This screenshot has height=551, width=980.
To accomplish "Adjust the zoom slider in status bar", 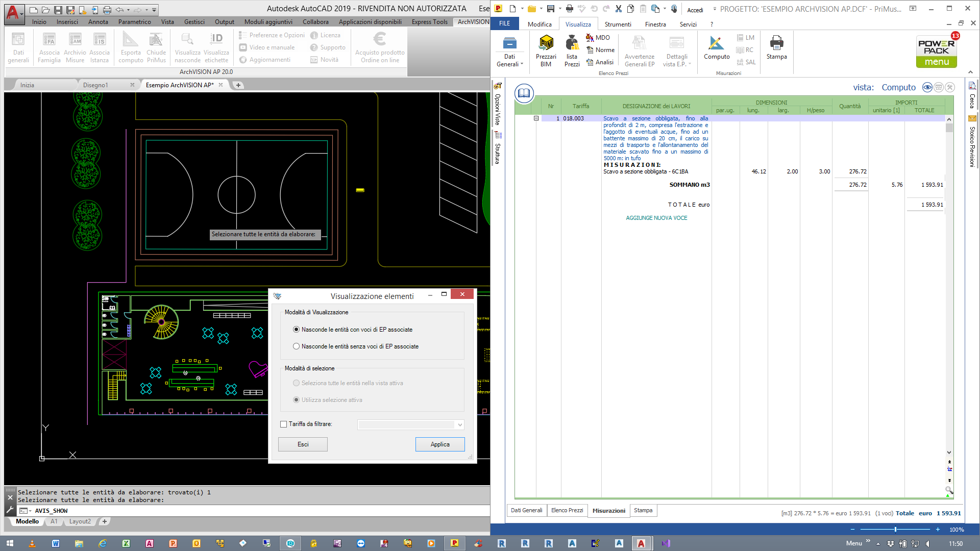I will tap(895, 530).
